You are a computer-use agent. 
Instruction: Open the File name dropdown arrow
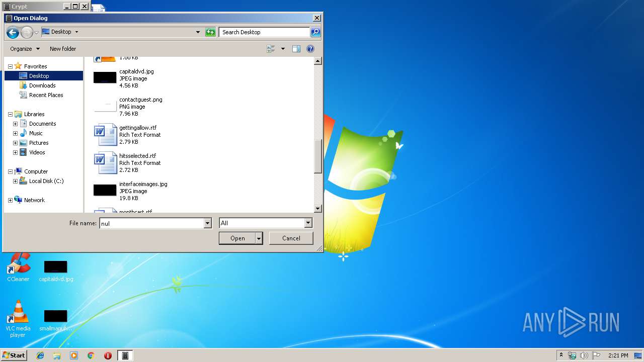[208, 223]
